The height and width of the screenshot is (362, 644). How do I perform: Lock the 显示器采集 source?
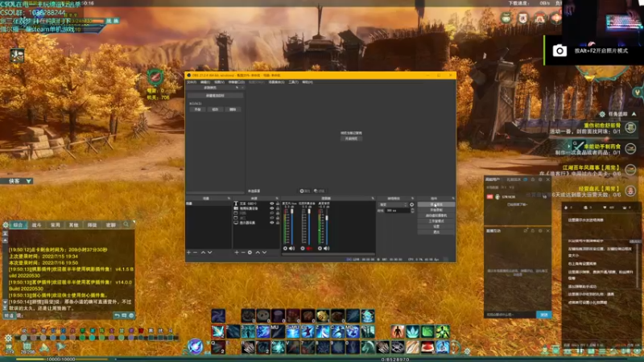278,223
